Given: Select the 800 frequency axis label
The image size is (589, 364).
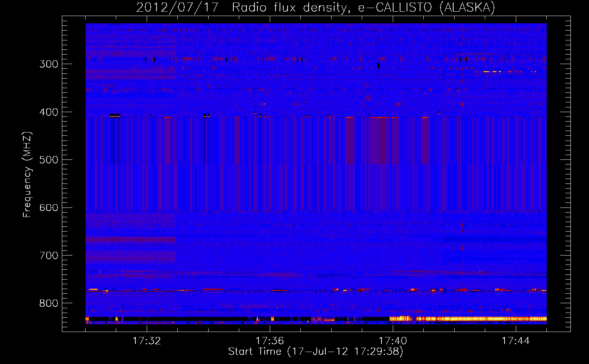Looking at the screenshot, I should [49, 303].
